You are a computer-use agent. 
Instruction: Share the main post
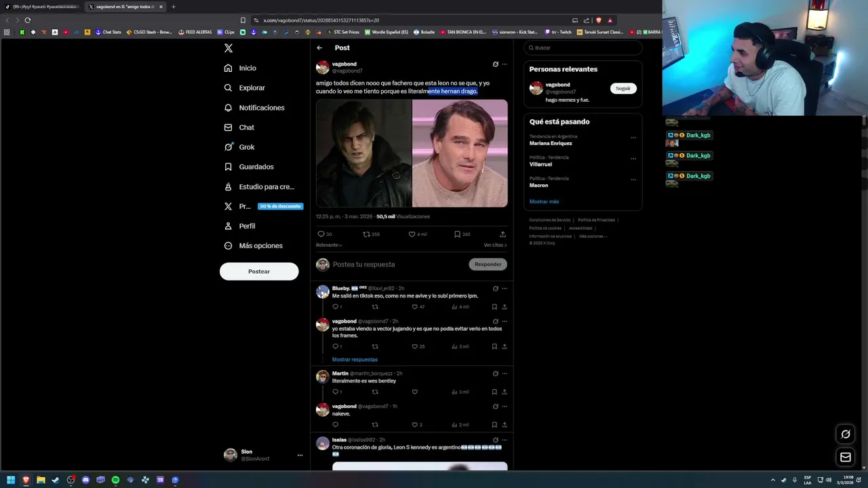pos(502,234)
